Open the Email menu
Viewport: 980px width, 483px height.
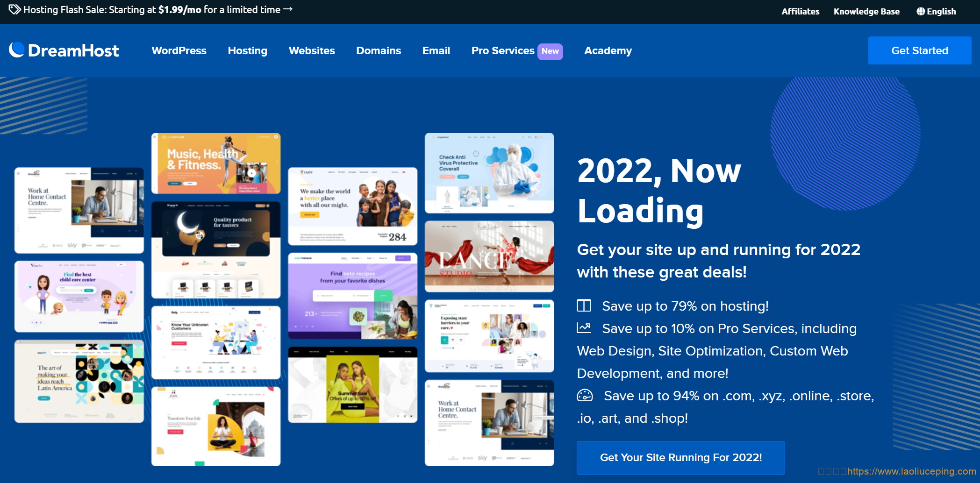coord(436,50)
